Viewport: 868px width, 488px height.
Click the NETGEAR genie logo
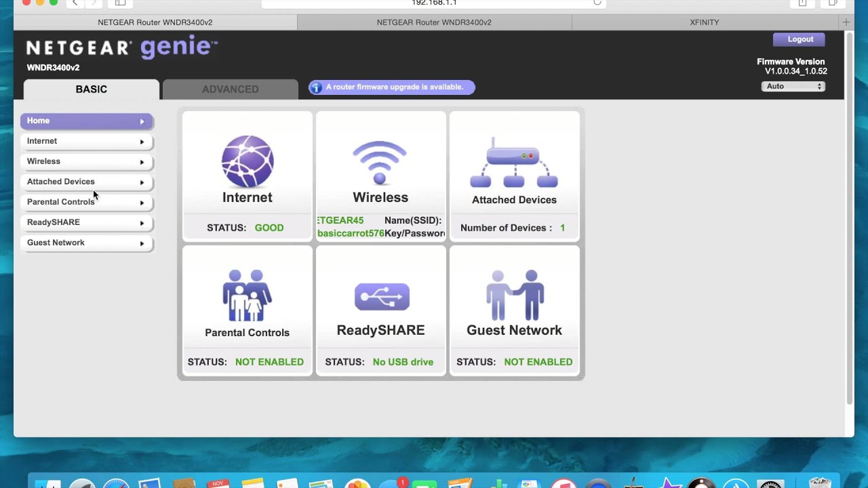click(x=122, y=47)
